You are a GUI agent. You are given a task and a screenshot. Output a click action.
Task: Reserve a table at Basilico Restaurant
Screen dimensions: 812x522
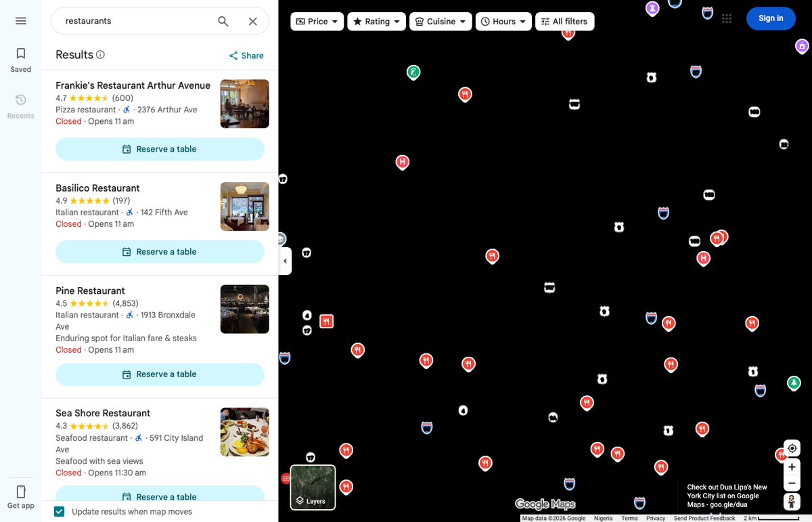pos(160,252)
